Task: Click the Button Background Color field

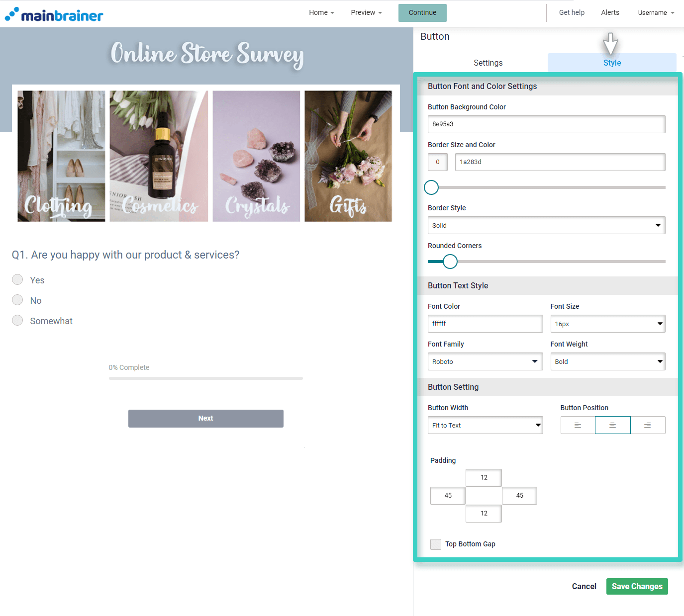Action: [546, 124]
